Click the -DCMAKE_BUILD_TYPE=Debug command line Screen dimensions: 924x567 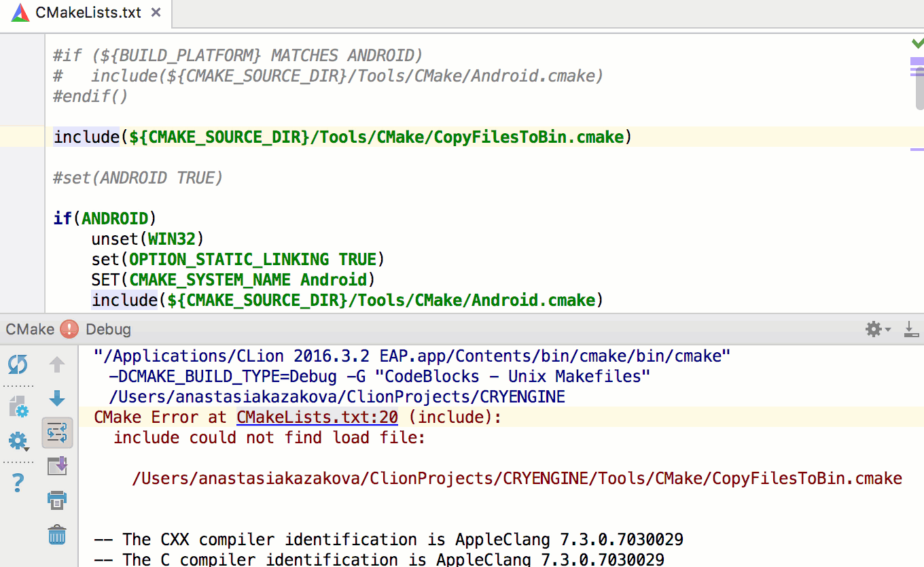(x=380, y=377)
